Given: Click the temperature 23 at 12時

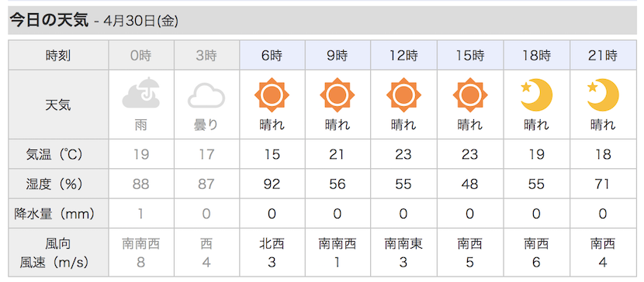Looking at the screenshot, I should point(403,154).
